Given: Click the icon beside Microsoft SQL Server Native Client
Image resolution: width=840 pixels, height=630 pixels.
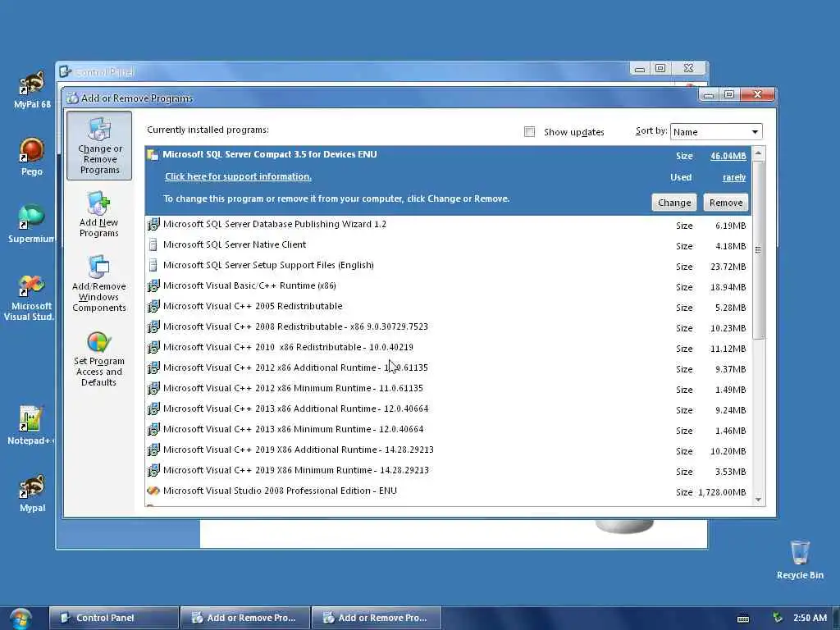Looking at the screenshot, I should [153, 244].
